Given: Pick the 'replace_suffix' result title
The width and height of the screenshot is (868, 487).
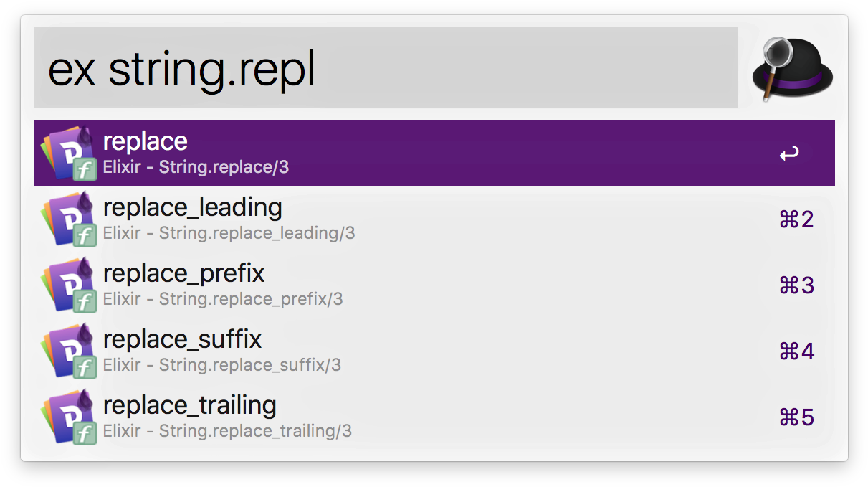Looking at the screenshot, I should [x=183, y=339].
